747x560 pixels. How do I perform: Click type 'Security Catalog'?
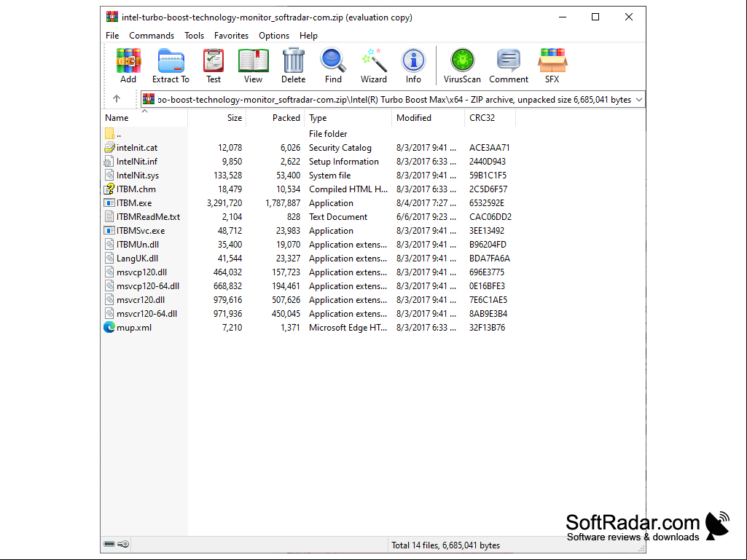tap(340, 148)
